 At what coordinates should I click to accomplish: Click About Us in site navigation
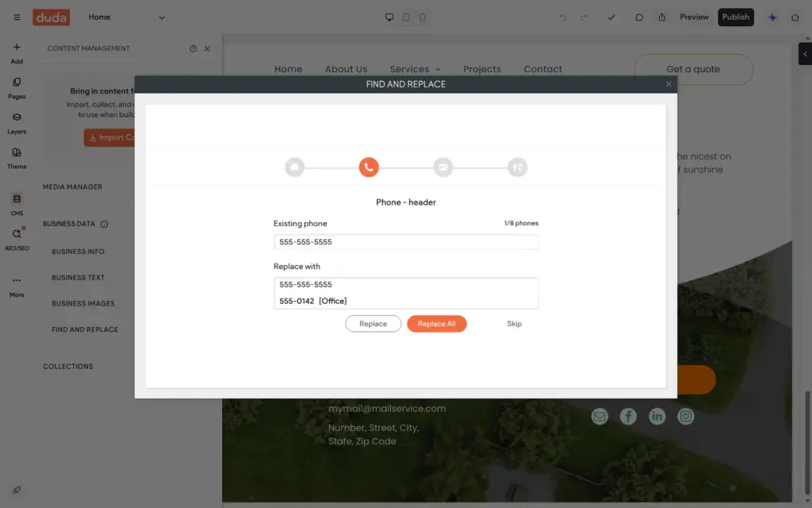coord(346,69)
